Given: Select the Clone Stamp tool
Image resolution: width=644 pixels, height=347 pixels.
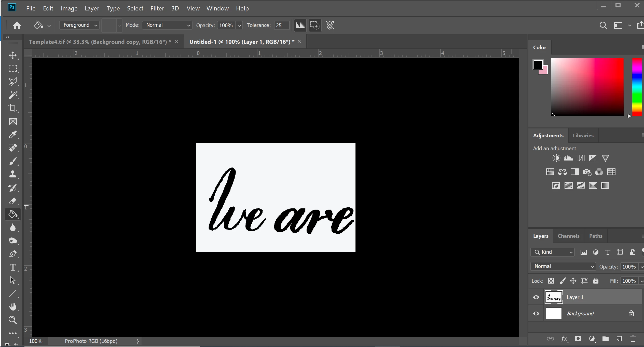Looking at the screenshot, I should pos(13,175).
